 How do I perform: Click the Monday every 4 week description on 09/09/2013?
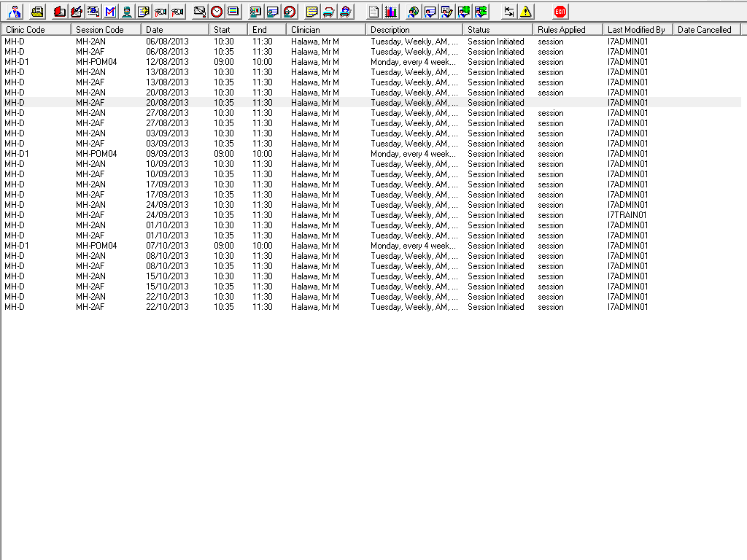(413, 154)
